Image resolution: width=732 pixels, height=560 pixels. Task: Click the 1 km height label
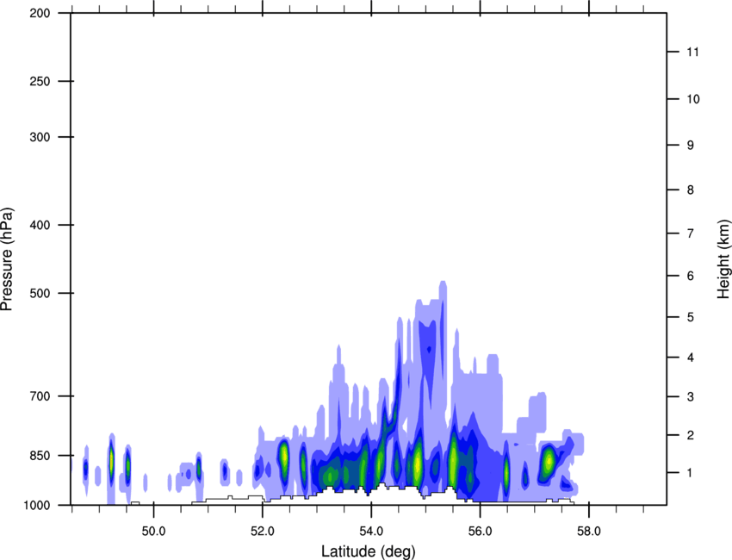(691, 473)
